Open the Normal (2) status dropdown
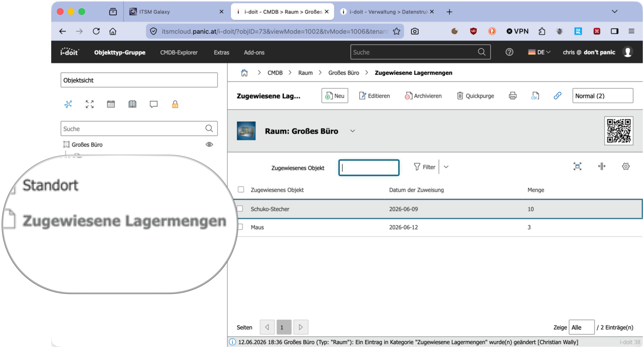This screenshot has height=348, width=644. click(x=603, y=96)
